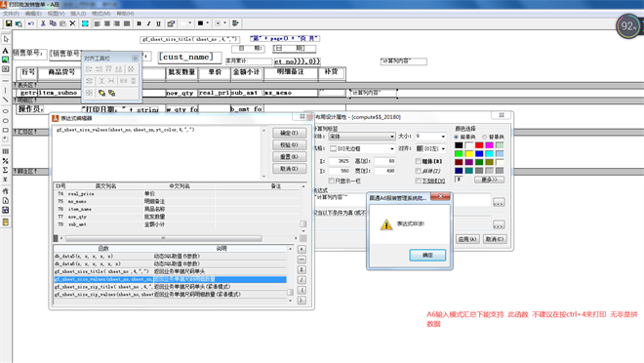Viewport: 644px width, 363px height.
Task: Toggle the bold (B) checkbox in the properties dialog
Action: click(418, 161)
